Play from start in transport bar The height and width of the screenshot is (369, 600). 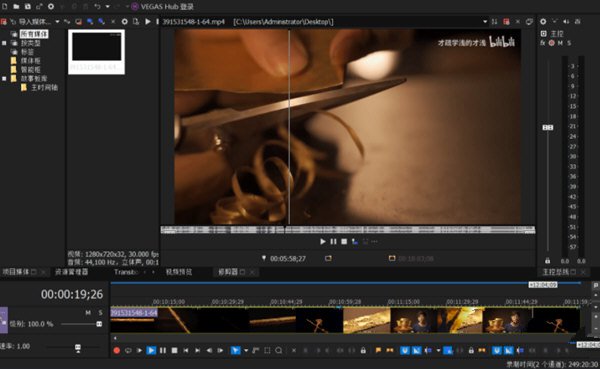(x=139, y=350)
